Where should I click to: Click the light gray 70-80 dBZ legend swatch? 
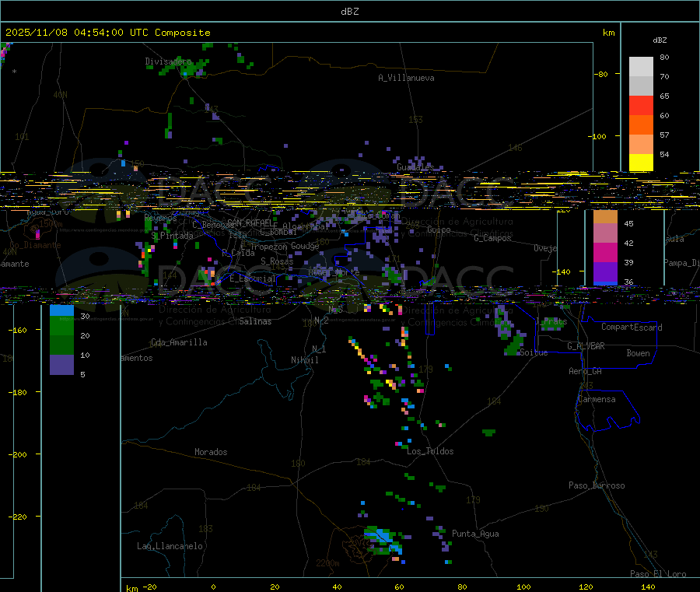[x=641, y=67]
